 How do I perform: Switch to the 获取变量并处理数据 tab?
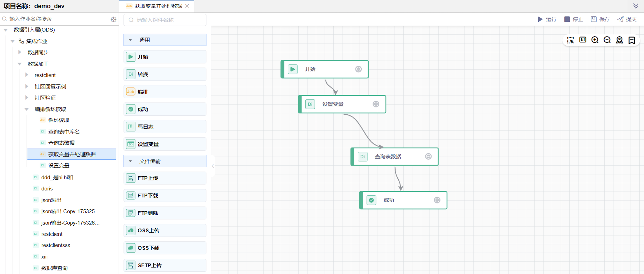coord(158,6)
